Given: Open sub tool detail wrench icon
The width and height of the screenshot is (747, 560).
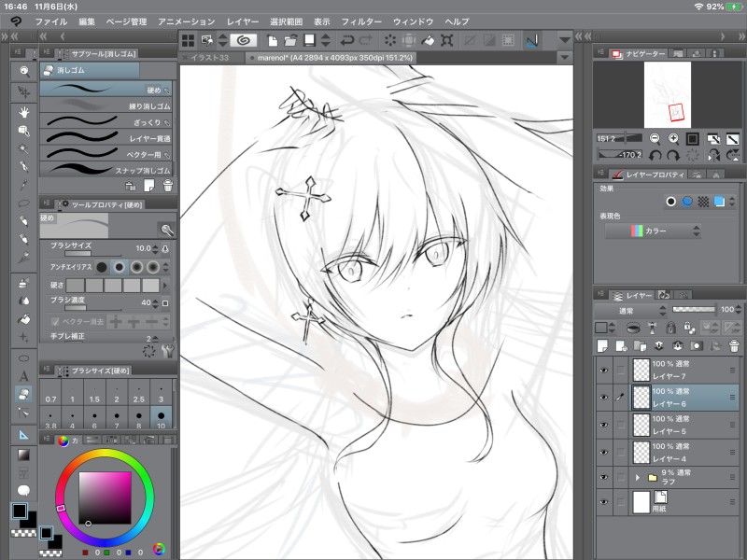Looking at the screenshot, I should [x=167, y=352].
